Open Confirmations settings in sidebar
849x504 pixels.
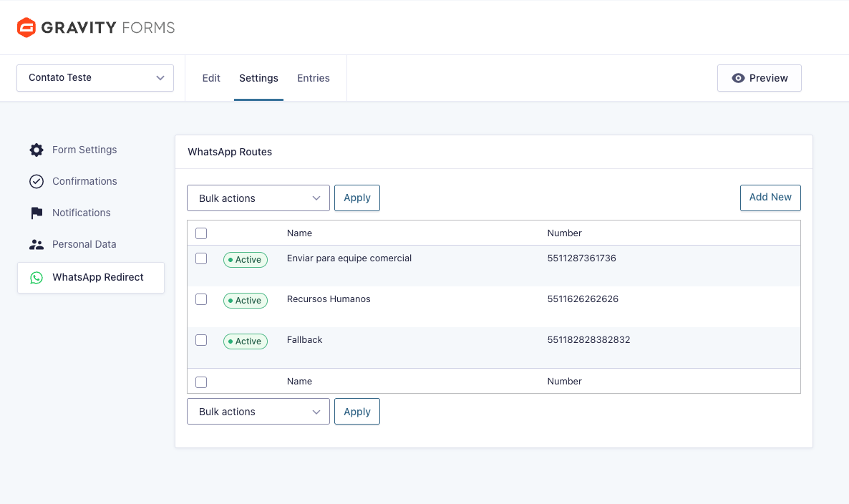[x=84, y=181]
